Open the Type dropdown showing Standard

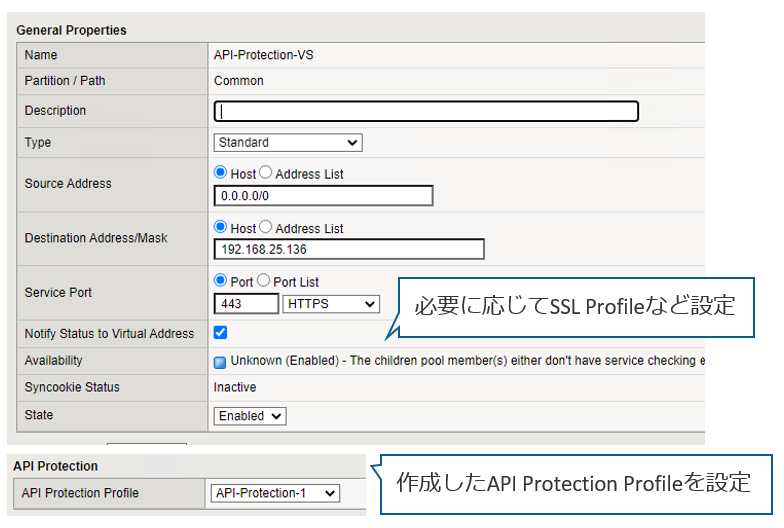click(288, 143)
